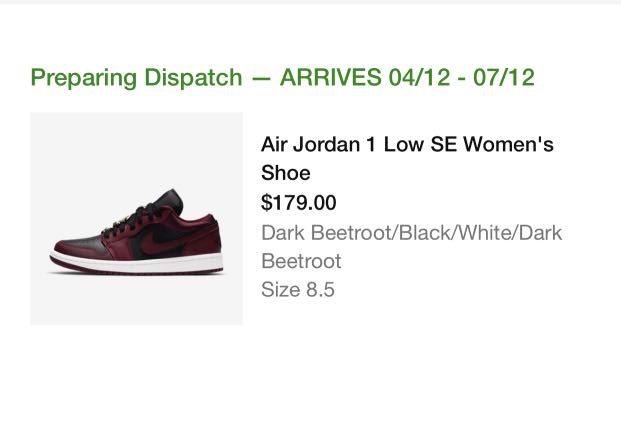
Task: Click the grey background of product image
Action: click(x=99, y=151)
